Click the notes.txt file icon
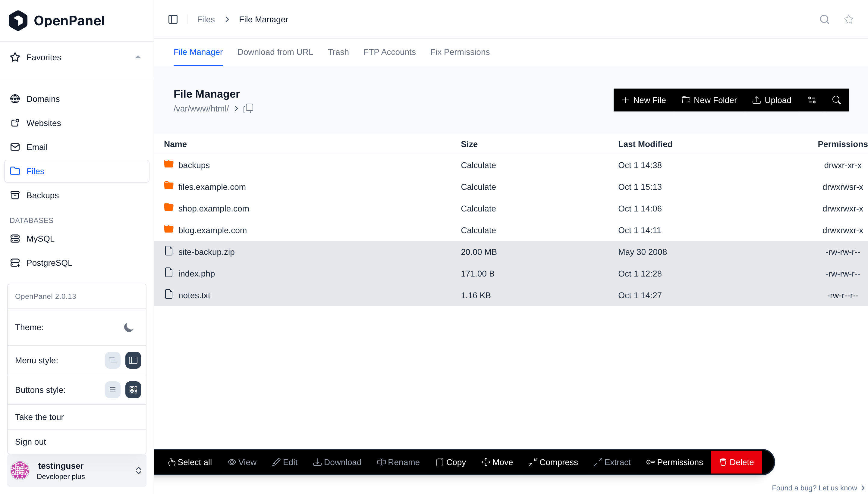Screen dimensions: 868x494 pos(169,295)
